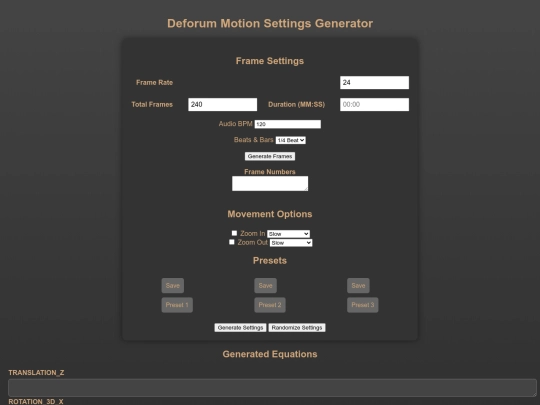Open the Zoom In speed dropdown
The image size is (540, 405).
pos(288,234)
